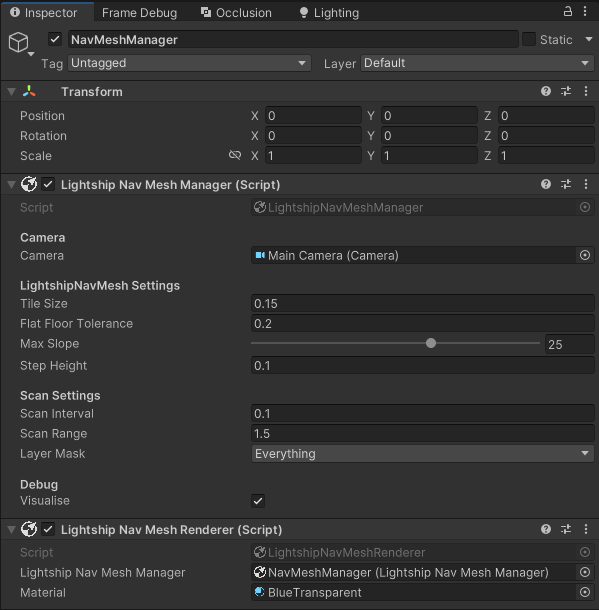Toggle Scale constrained proportions link icon

[x=235, y=155]
